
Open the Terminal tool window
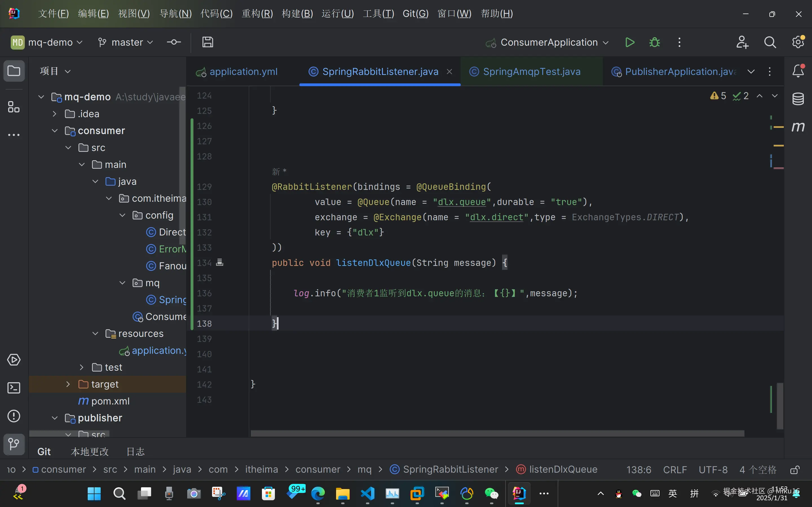tap(14, 388)
